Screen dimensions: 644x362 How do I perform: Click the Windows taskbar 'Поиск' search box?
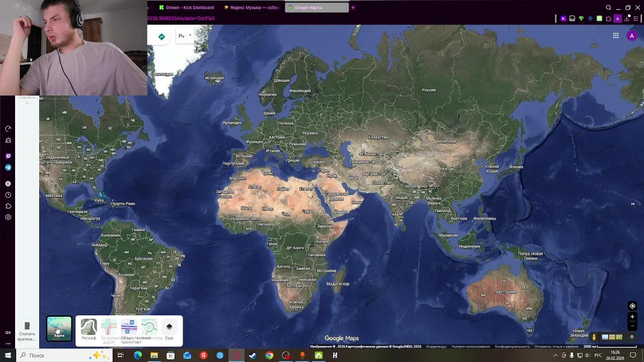(65, 355)
